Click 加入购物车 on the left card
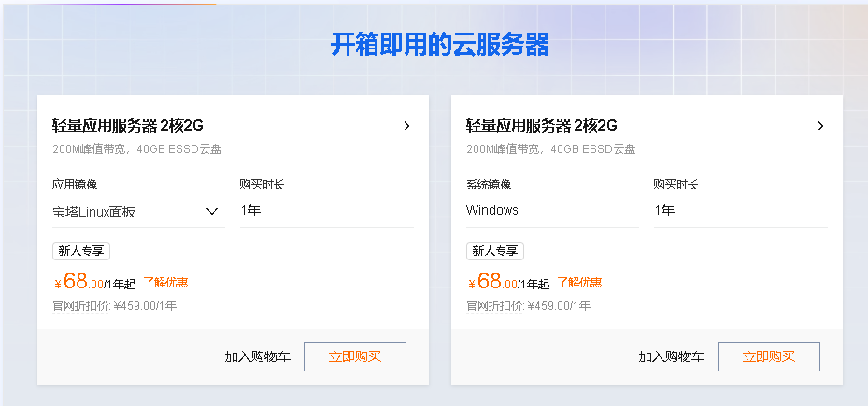 coord(257,357)
